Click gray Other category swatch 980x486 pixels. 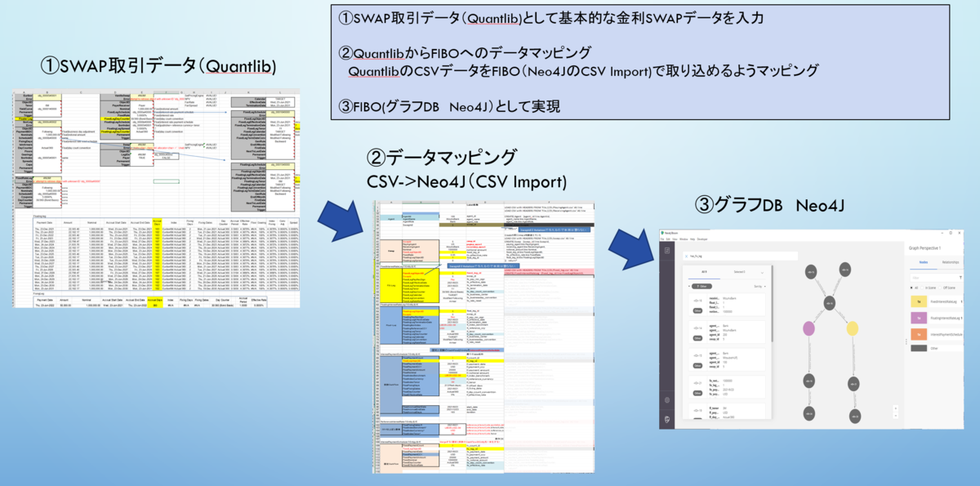pos(919,348)
